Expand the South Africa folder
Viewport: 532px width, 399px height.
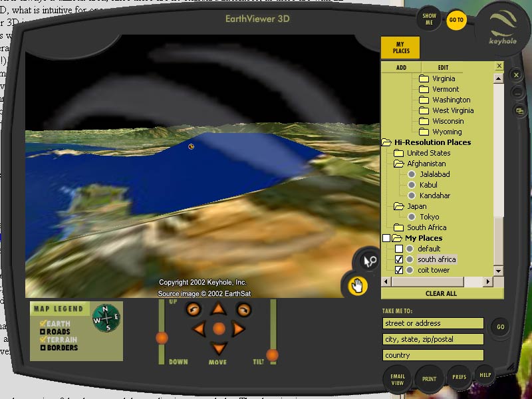click(398, 227)
